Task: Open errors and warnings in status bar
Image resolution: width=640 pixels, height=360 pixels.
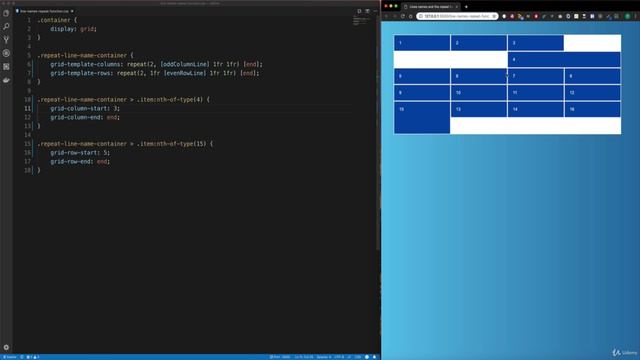Action: 33,357
